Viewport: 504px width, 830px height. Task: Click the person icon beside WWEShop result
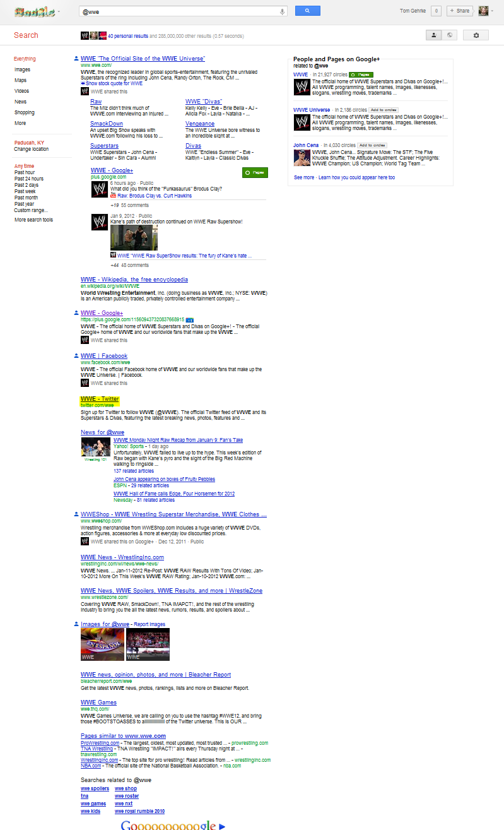[x=76, y=514]
